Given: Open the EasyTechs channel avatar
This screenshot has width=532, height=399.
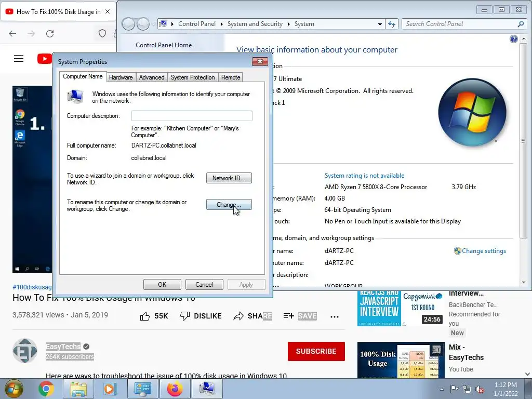Looking at the screenshot, I should tap(25, 351).
